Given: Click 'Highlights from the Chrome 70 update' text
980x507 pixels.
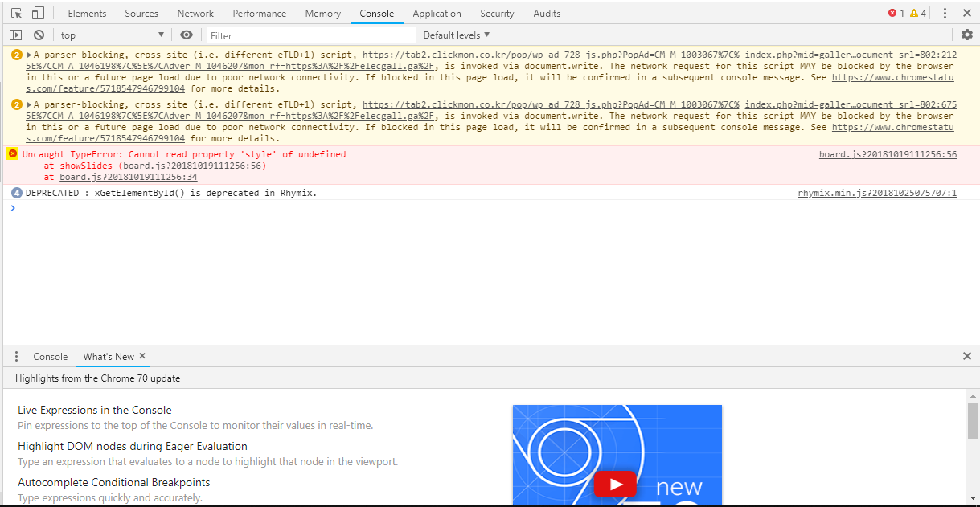Looking at the screenshot, I should pos(97,378).
